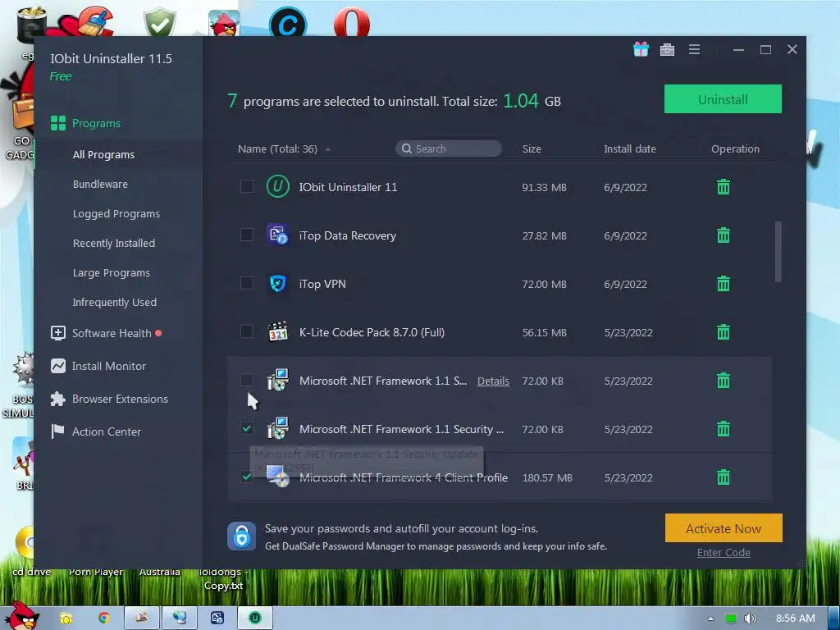Check the Microsoft .NET Framework 1.1 S... checkbox
Image resolution: width=840 pixels, height=630 pixels.
tap(246, 380)
